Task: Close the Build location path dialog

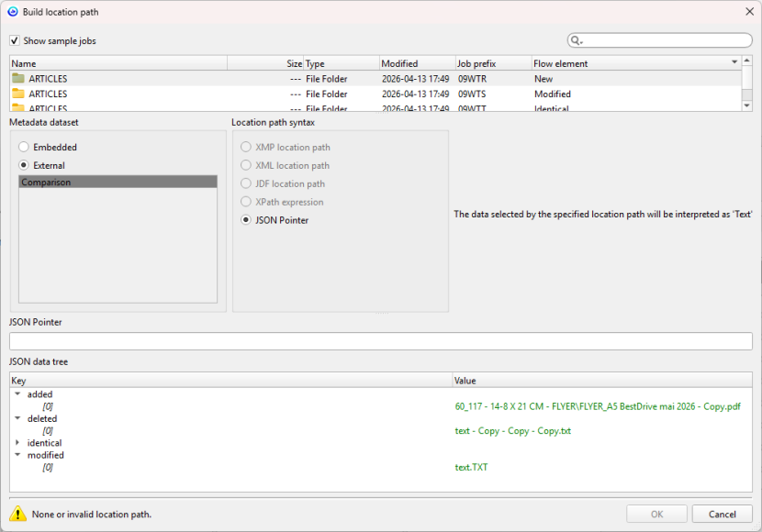Action: (x=748, y=12)
